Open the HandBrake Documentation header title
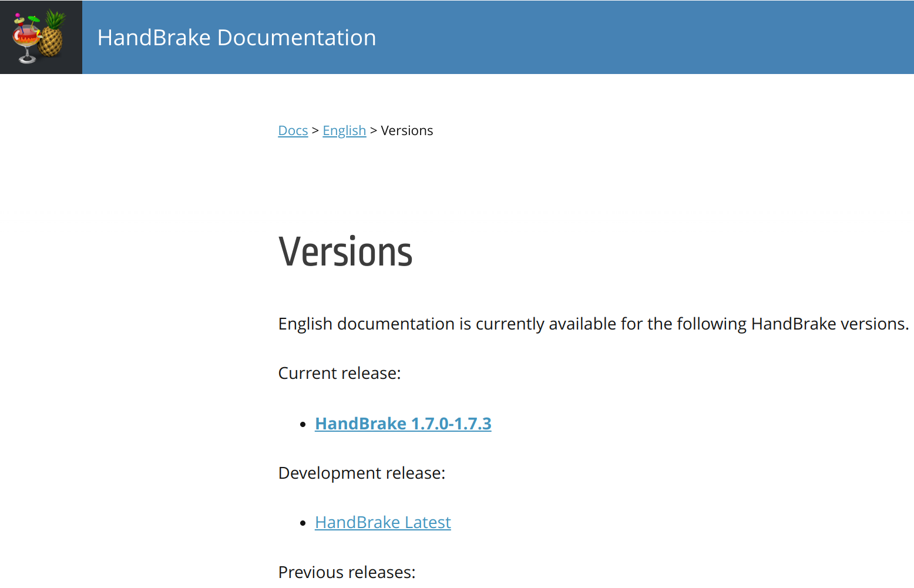 pos(237,38)
